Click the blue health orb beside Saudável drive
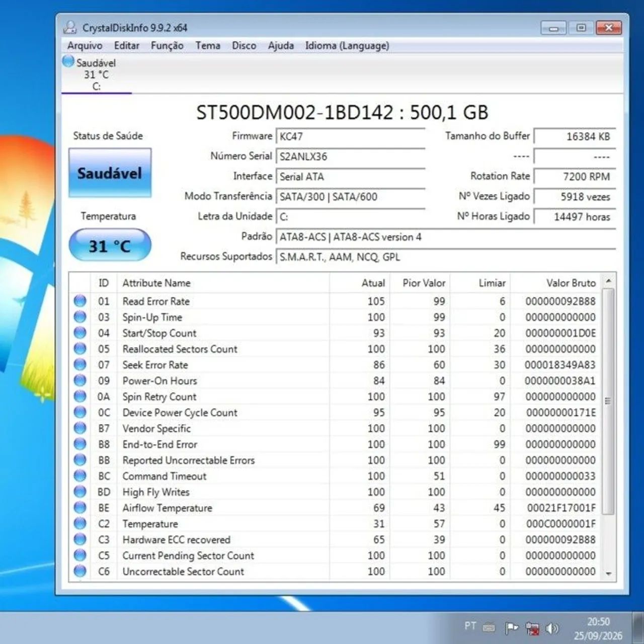The height and width of the screenshot is (644, 644). point(68,61)
